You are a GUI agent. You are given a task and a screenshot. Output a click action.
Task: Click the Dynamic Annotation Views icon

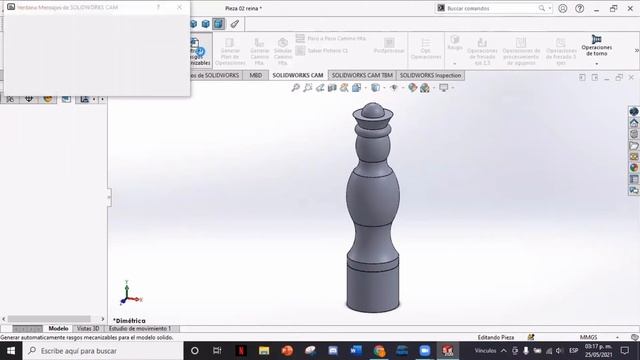pyautogui.click(x=344, y=87)
